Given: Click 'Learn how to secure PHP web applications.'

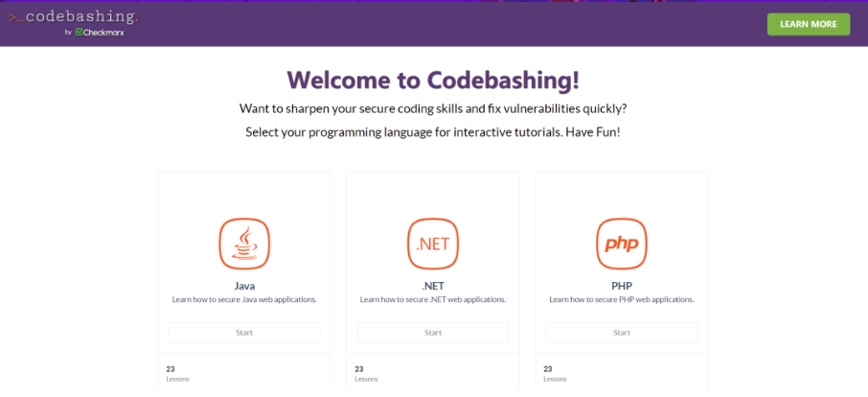Looking at the screenshot, I should click(622, 299).
